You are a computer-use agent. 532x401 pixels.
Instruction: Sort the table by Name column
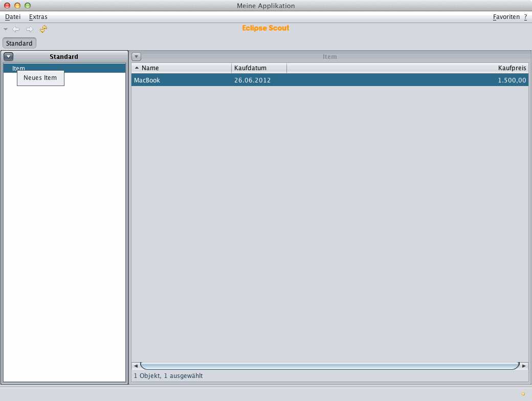click(x=182, y=68)
